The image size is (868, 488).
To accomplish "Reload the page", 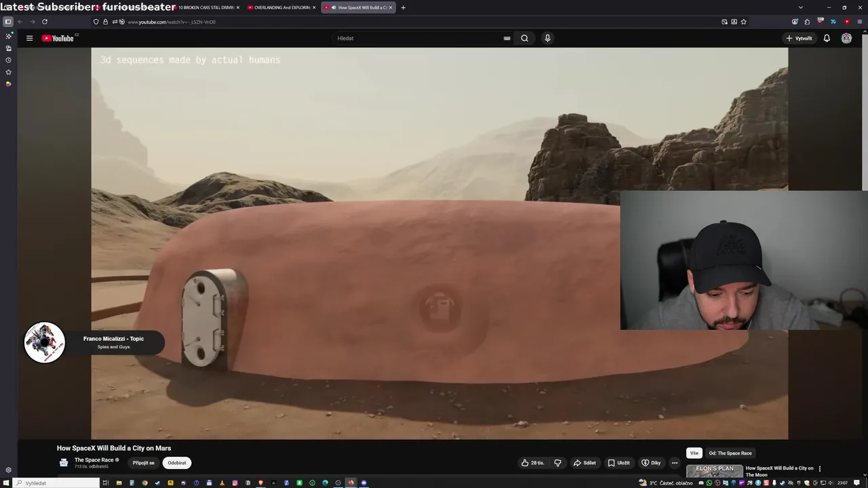I will [45, 22].
